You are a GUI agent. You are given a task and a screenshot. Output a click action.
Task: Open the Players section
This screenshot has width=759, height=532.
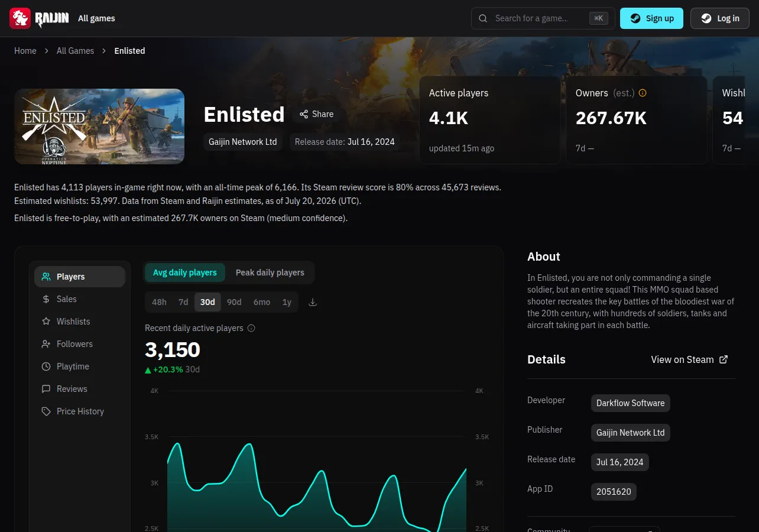coord(80,277)
